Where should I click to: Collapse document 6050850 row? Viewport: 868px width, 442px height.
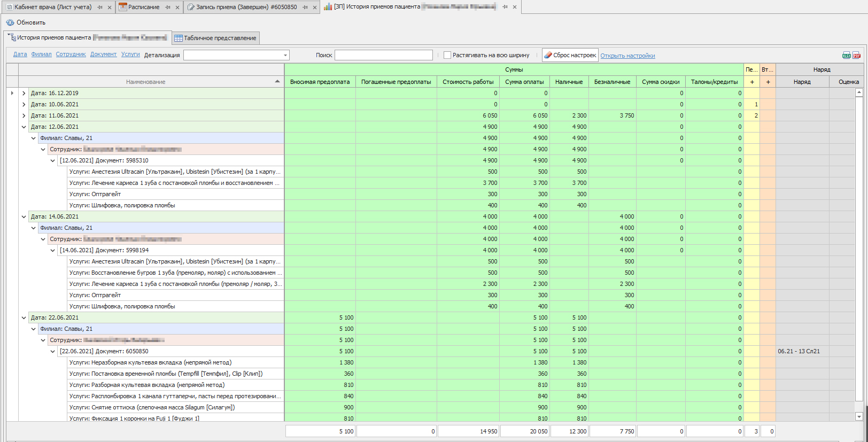click(x=52, y=351)
